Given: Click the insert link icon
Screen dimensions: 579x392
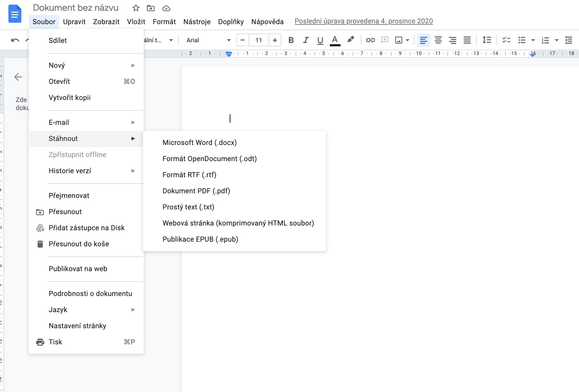Looking at the screenshot, I should coord(370,40).
